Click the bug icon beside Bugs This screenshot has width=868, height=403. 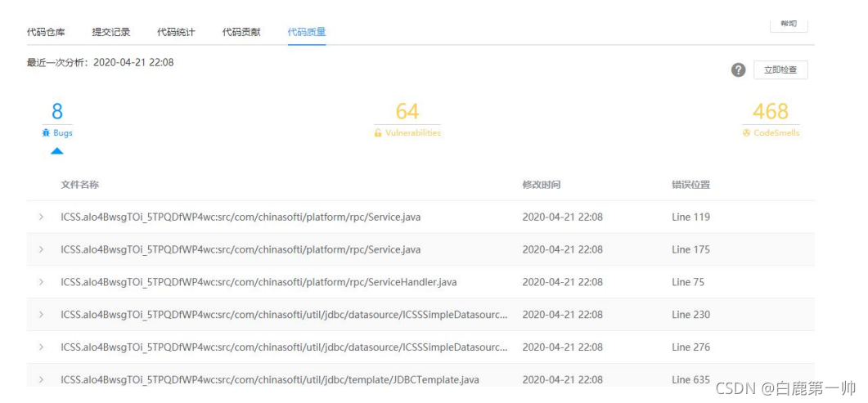click(x=46, y=133)
